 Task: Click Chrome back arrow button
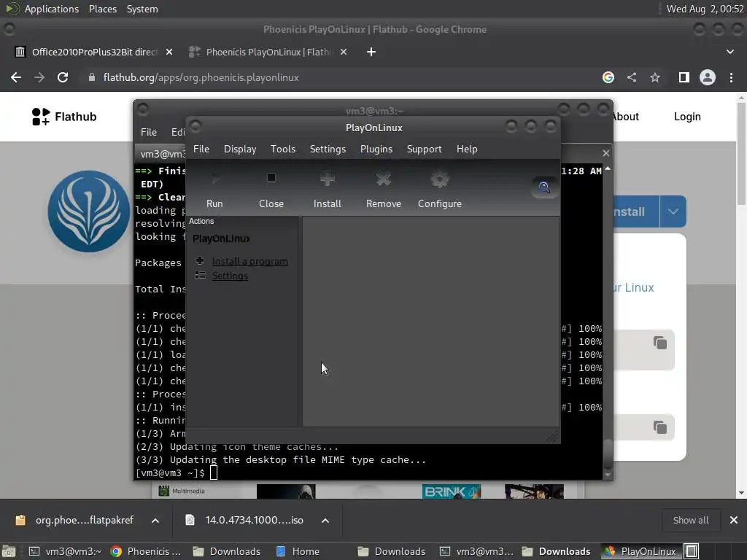click(x=16, y=77)
